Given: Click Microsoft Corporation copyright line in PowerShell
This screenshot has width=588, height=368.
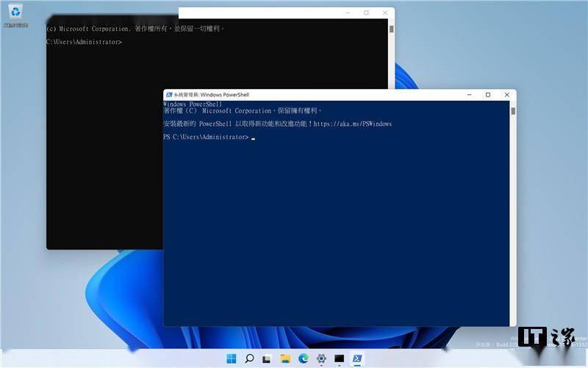Looking at the screenshot, I should pyautogui.click(x=243, y=111).
